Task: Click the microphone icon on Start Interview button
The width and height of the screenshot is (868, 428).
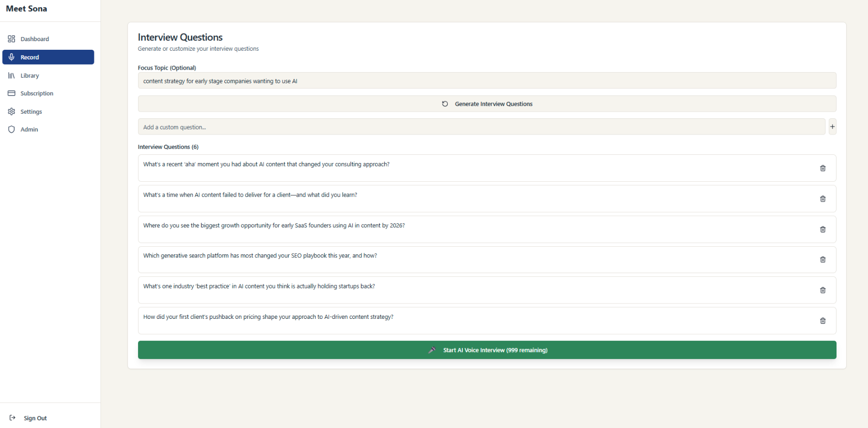Action: click(x=432, y=350)
